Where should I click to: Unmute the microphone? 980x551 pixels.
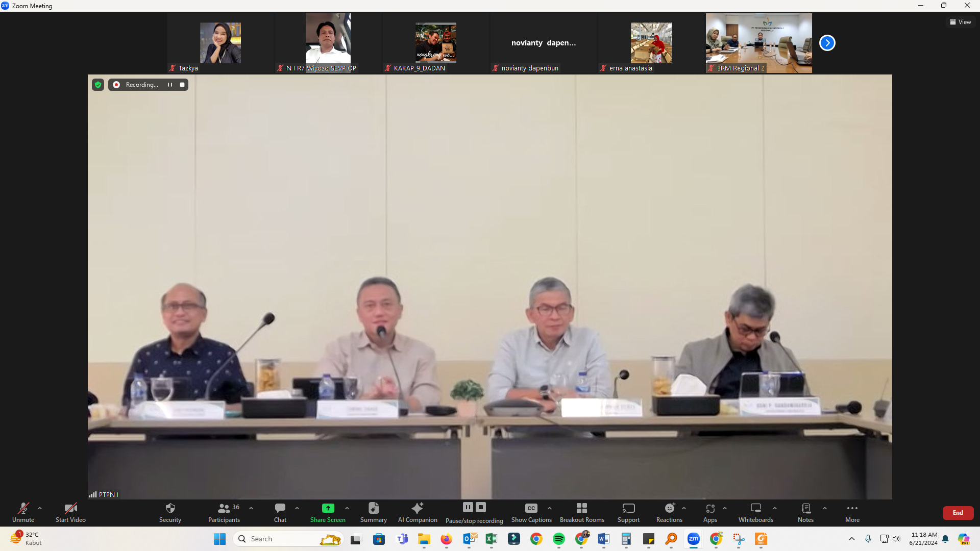click(x=23, y=508)
